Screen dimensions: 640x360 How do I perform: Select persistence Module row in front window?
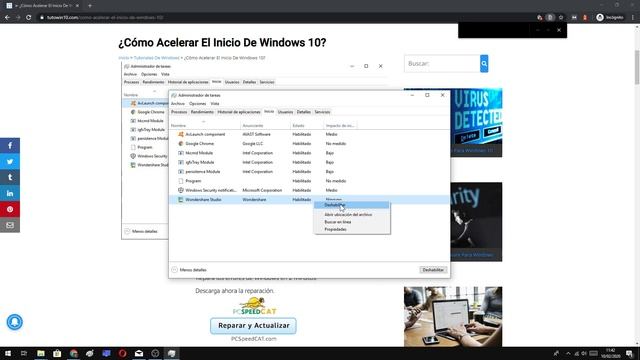tap(309, 172)
